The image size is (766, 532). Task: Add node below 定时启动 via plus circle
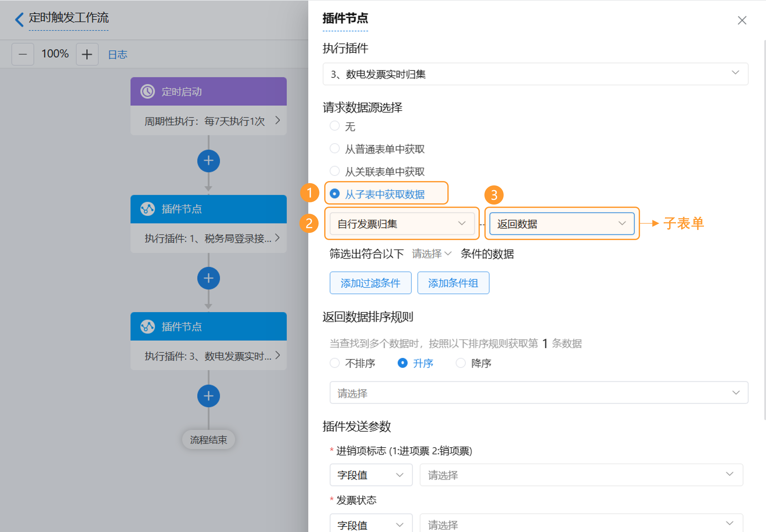click(208, 161)
